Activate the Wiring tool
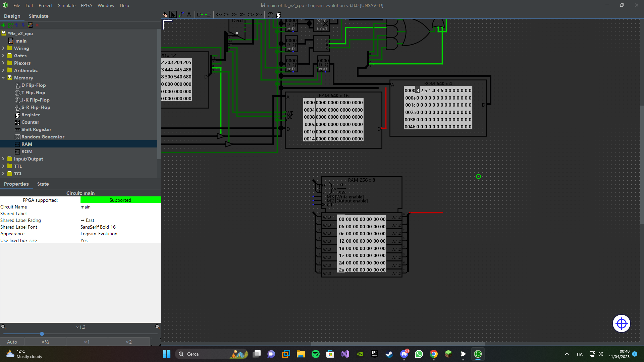 (x=181, y=14)
